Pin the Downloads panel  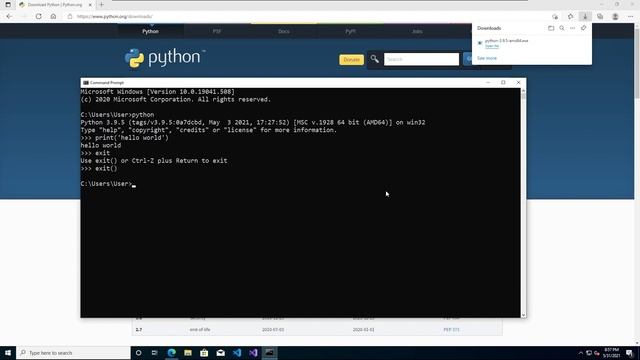[584, 28]
